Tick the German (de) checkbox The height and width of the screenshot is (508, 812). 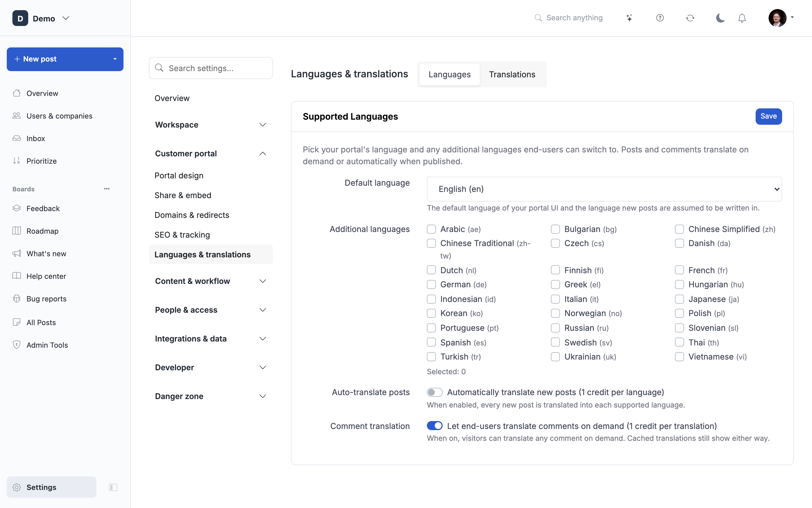click(x=431, y=284)
